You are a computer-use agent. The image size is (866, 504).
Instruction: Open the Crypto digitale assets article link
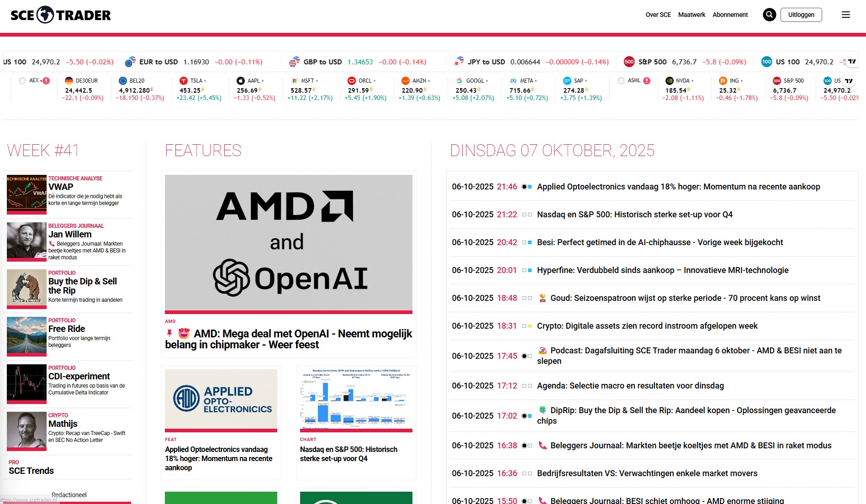[647, 326]
